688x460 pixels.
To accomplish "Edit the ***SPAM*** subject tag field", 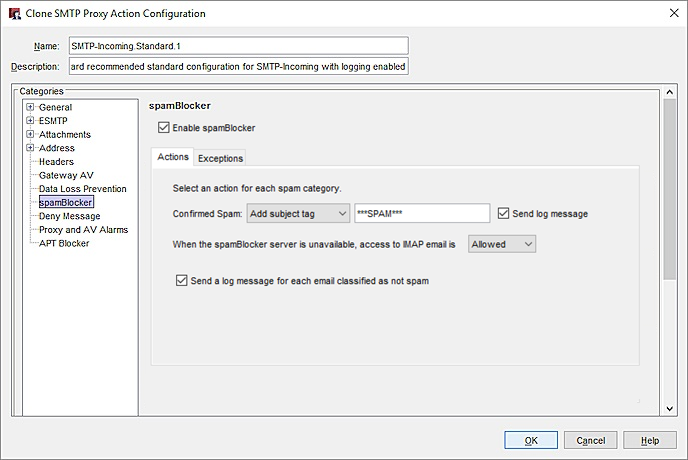I will pyautogui.click(x=421, y=213).
